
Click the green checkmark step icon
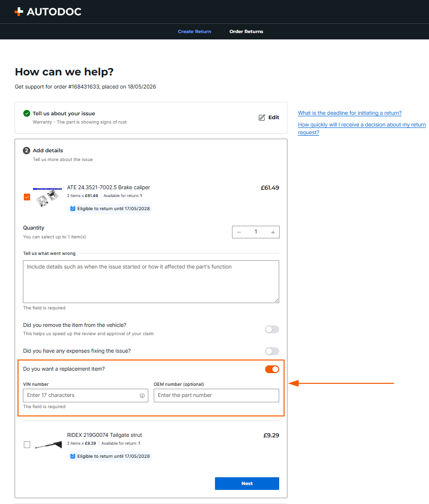27,113
